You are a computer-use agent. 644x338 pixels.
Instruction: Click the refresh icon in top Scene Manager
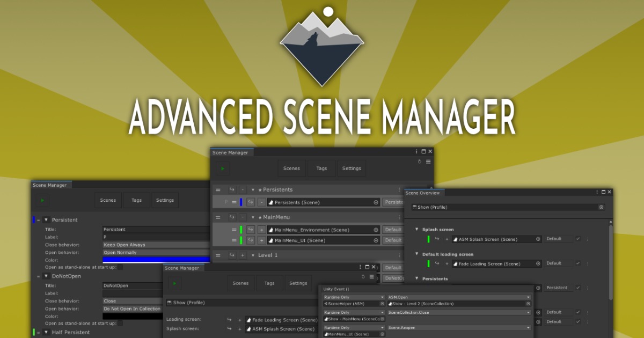click(420, 161)
